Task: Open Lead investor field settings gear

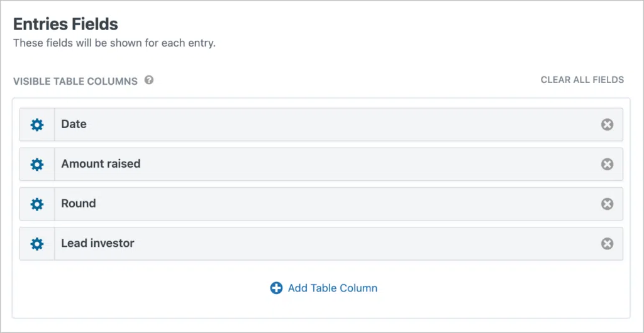Action: click(37, 243)
